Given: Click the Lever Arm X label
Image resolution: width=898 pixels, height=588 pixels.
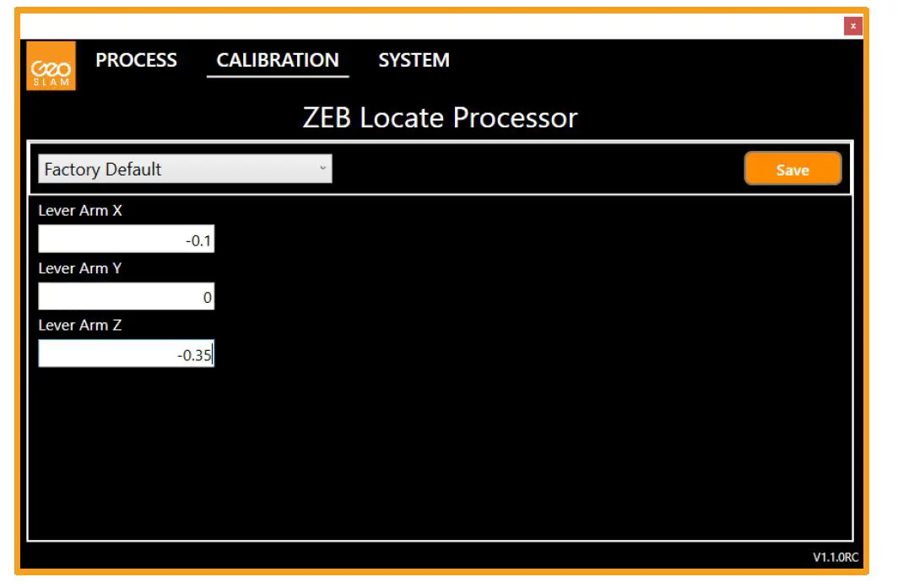Looking at the screenshot, I should (80, 211).
